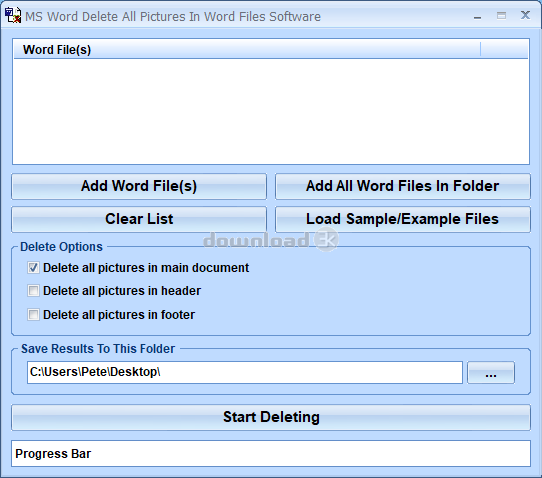
Task: Click Add All Word Files In Folder
Action: (403, 186)
